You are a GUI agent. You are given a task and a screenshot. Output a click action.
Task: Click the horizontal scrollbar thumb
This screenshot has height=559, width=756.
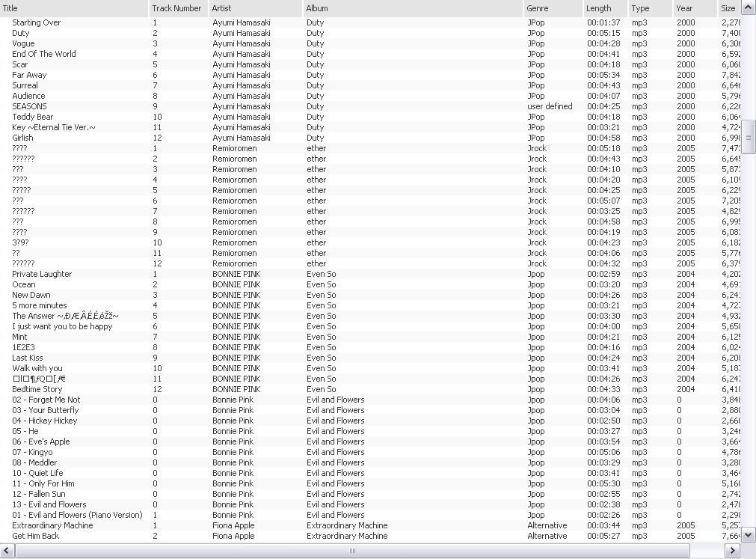(352, 550)
